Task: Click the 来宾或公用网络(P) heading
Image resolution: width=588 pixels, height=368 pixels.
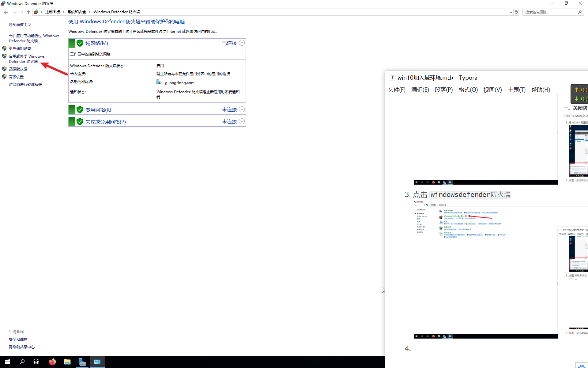Action: 106,122
